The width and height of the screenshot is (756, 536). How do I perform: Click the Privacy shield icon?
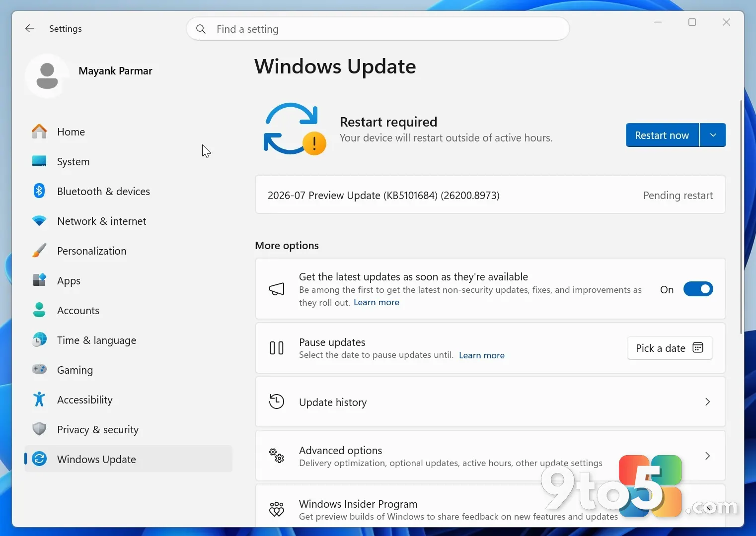pos(39,429)
